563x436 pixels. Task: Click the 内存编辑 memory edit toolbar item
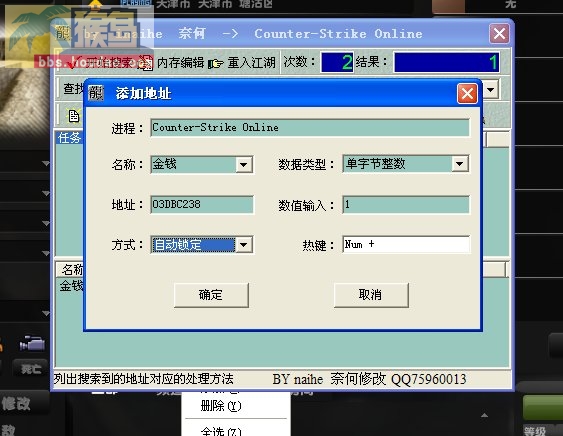click(181, 63)
